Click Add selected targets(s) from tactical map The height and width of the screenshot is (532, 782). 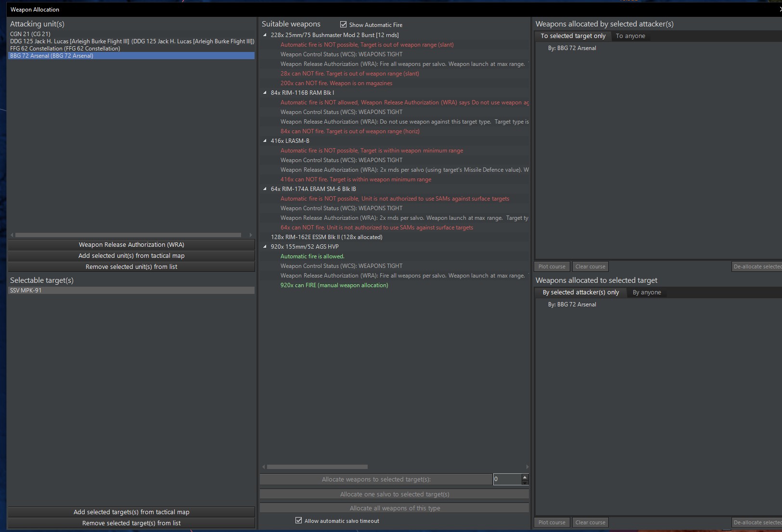pos(131,512)
